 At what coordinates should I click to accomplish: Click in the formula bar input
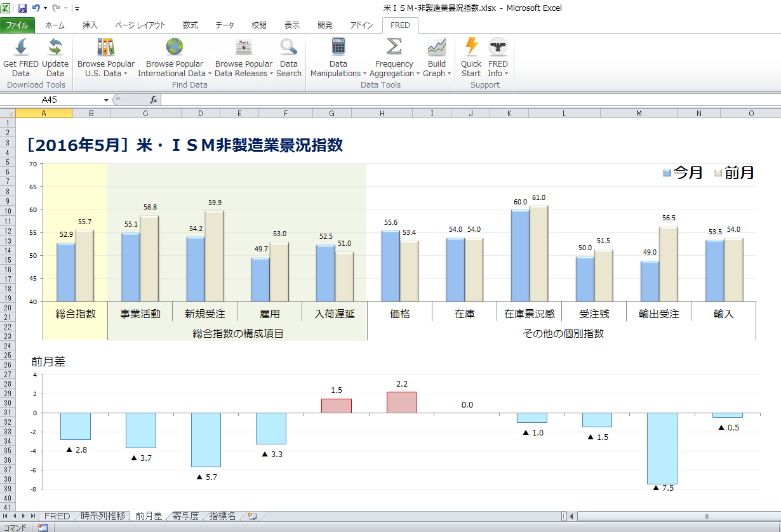pyautogui.click(x=470, y=100)
